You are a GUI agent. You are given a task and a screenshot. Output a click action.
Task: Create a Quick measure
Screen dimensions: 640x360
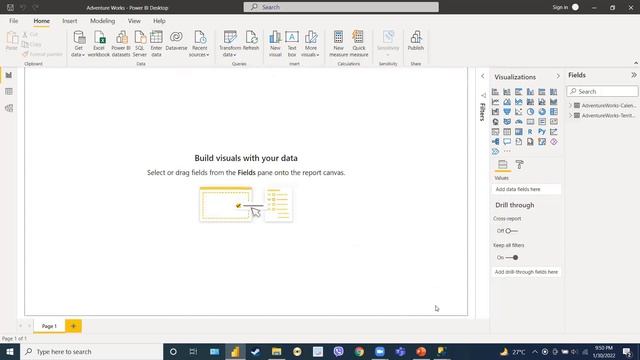click(x=359, y=44)
